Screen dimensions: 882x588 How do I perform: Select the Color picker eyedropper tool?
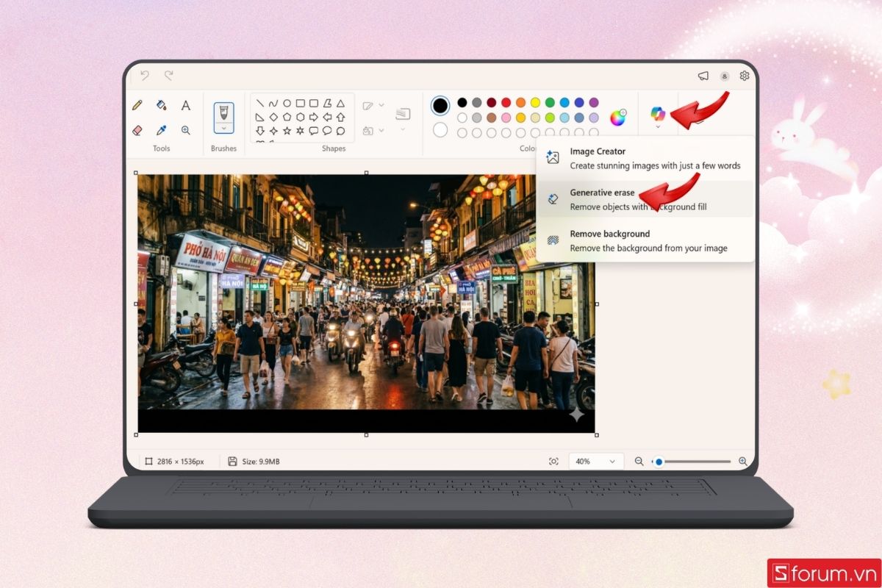(x=161, y=130)
